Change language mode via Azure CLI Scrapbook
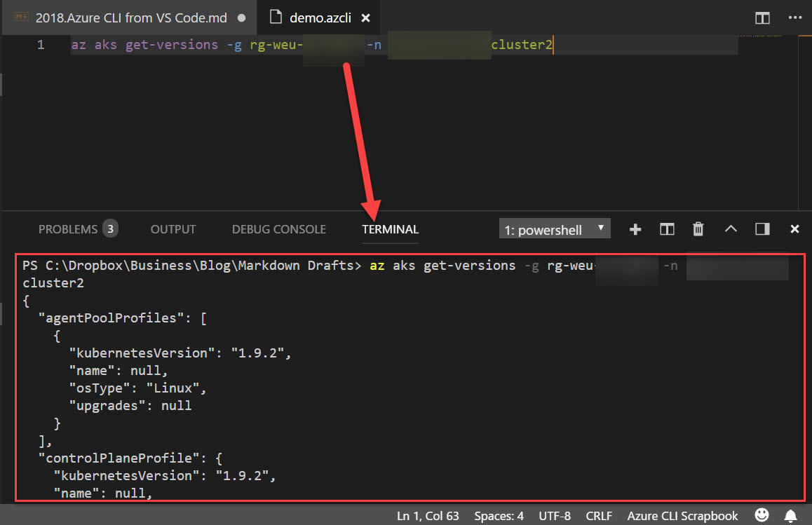Image resolution: width=812 pixels, height=525 pixels. click(x=682, y=516)
